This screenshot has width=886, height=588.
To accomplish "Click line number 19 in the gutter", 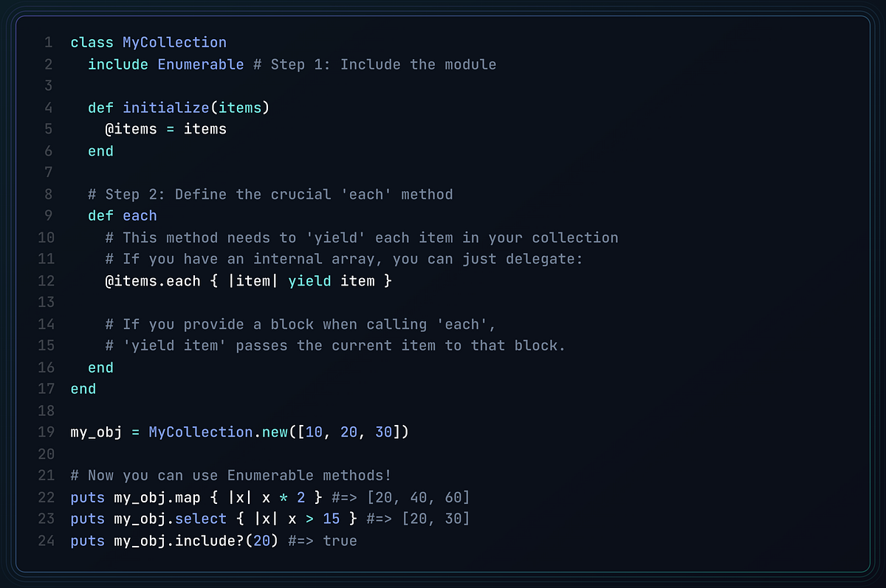I will (46, 432).
